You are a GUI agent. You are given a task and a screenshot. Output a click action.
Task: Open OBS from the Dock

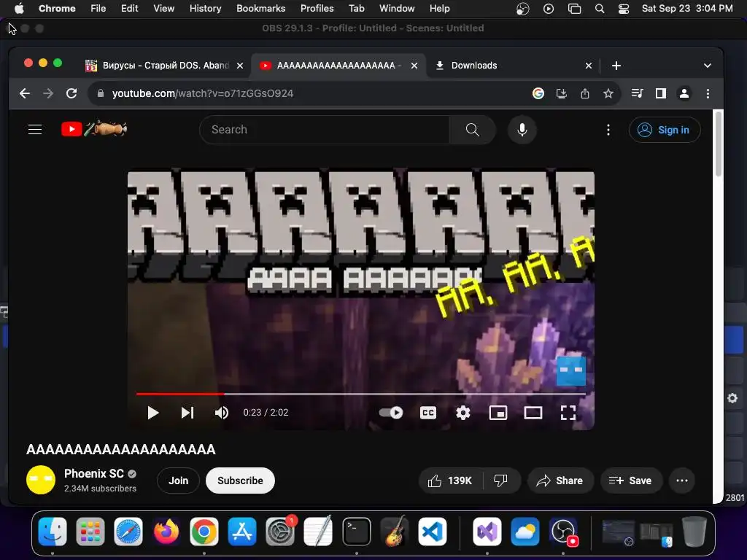pyautogui.click(x=564, y=532)
